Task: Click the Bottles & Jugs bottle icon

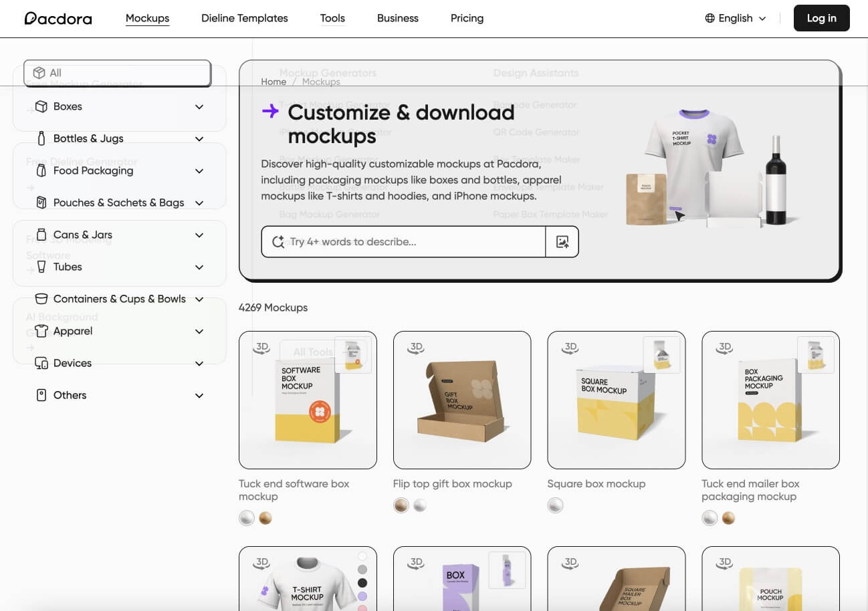Action: point(41,138)
